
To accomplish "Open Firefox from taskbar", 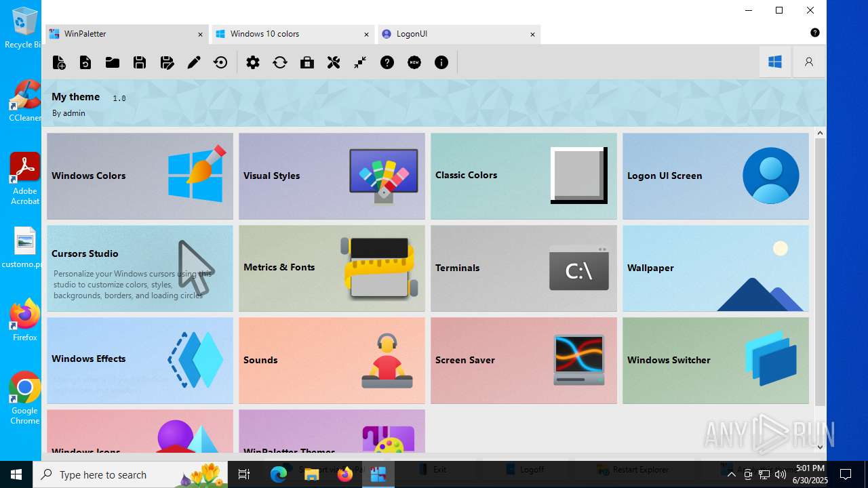I will (345, 474).
